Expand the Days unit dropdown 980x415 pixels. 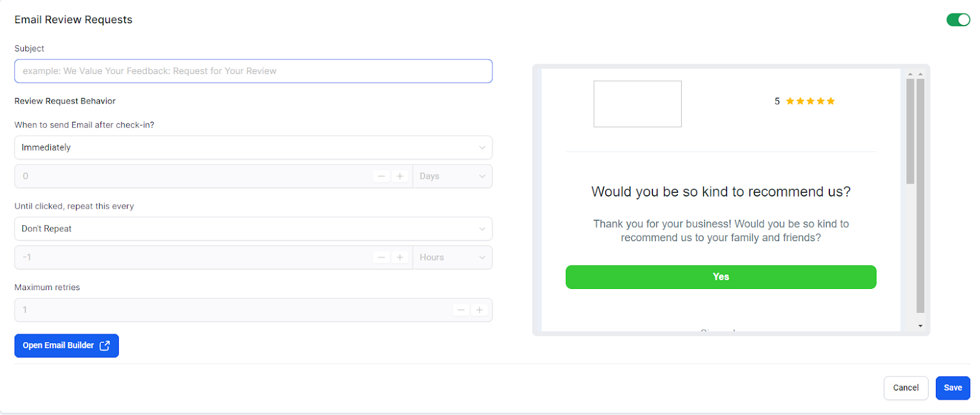[453, 176]
